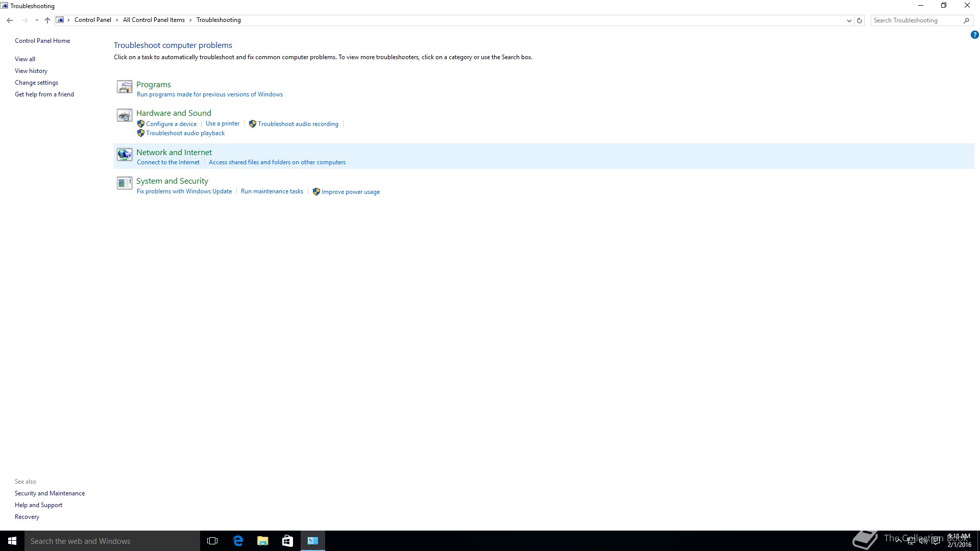
Task: Open Task View on the taskbar
Action: [x=212, y=541]
